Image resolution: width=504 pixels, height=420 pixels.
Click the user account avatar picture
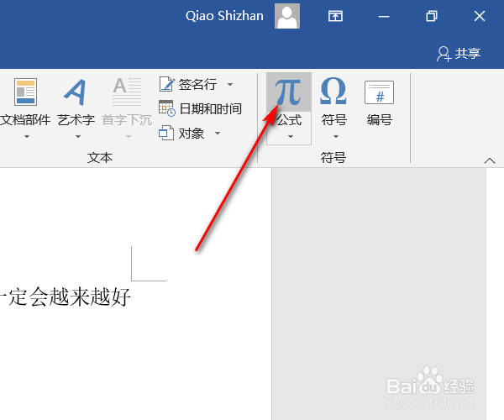click(287, 16)
